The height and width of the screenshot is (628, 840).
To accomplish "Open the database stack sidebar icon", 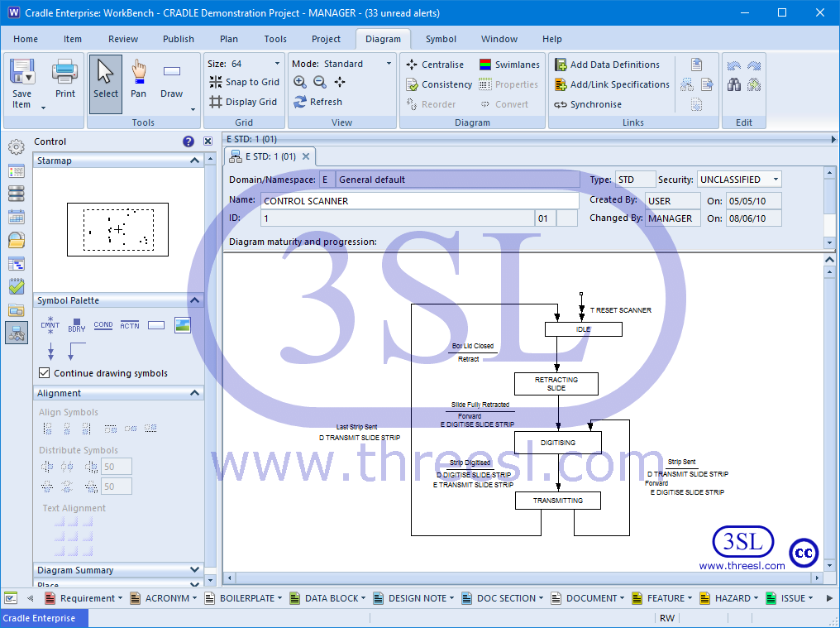I will [x=17, y=194].
